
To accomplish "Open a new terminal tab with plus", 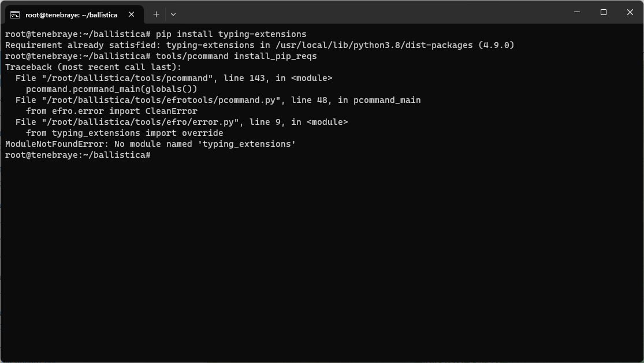I will [x=156, y=14].
